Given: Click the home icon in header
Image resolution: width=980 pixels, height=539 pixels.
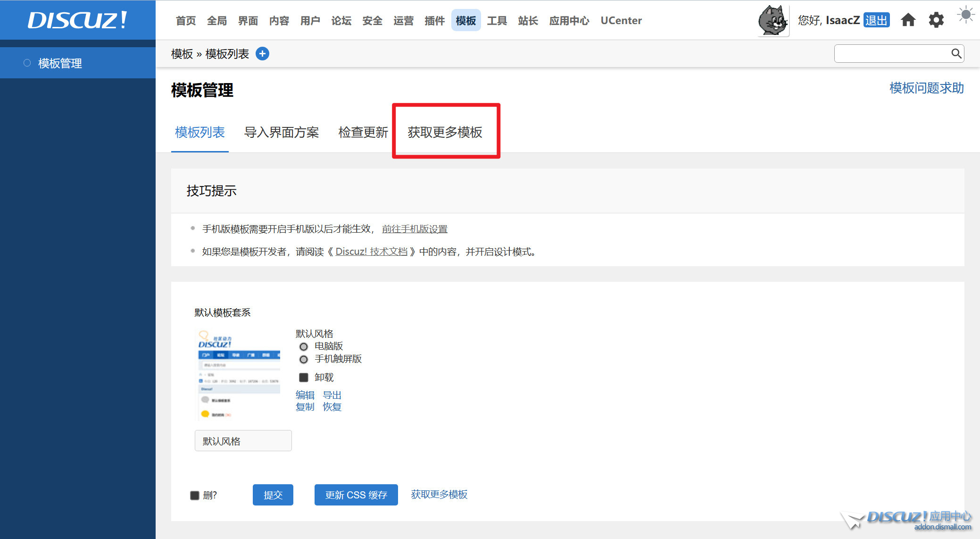Looking at the screenshot, I should [x=908, y=20].
